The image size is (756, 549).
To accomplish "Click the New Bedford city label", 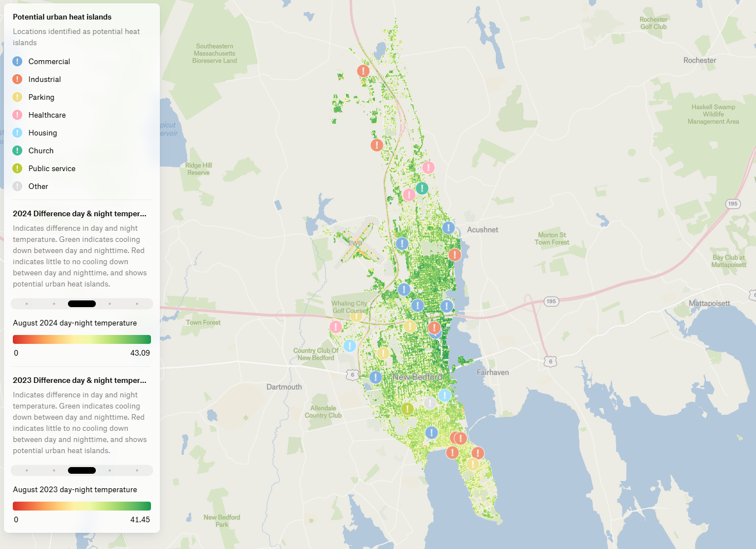I will click(417, 377).
